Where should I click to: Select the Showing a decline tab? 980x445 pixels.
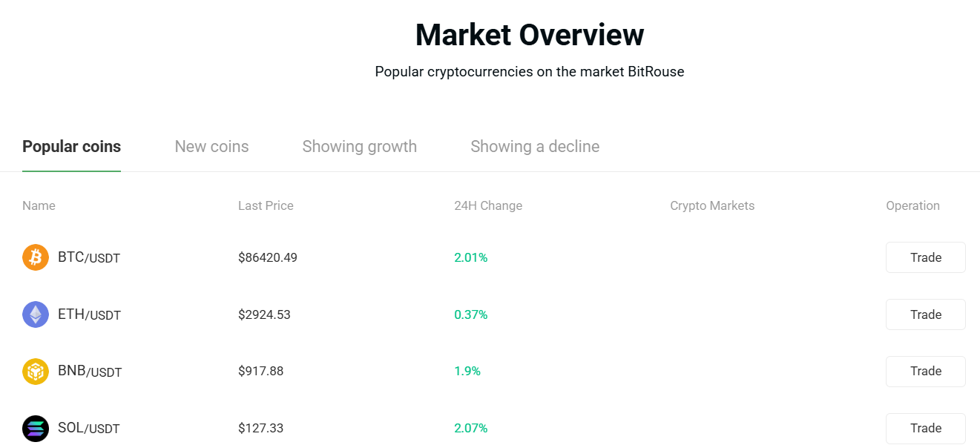point(535,146)
